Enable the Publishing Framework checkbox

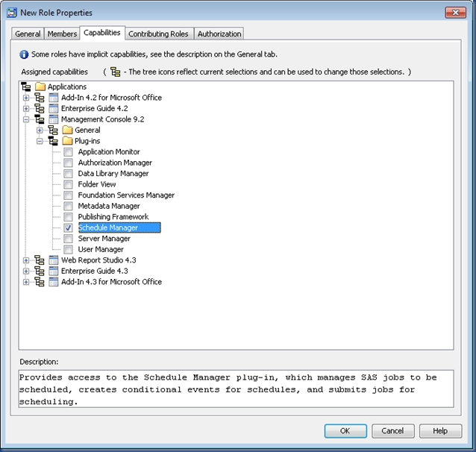[68, 217]
